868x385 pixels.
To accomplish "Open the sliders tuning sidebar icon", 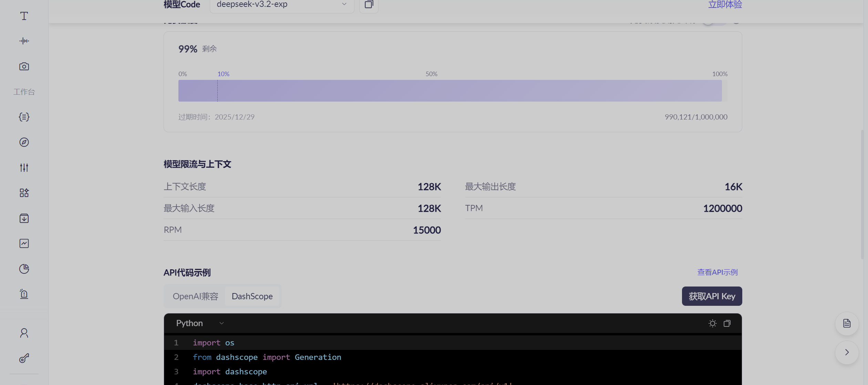I will pyautogui.click(x=24, y=167).
